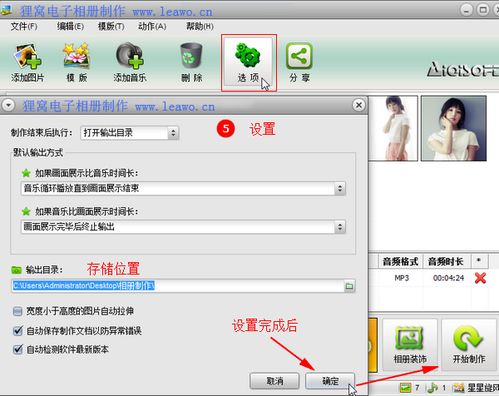Click the 添加图片 add-picture icon
499x396 pixels.
point(27,62)
